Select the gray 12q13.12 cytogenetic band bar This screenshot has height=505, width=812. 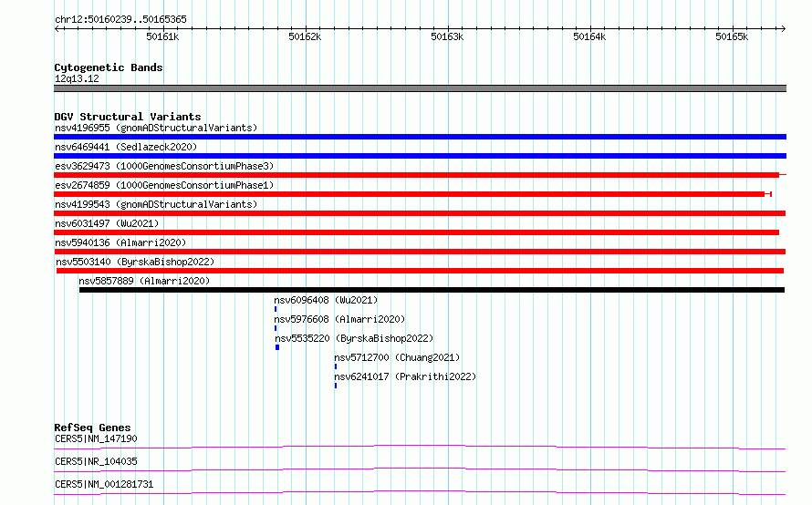pos(420,88)
